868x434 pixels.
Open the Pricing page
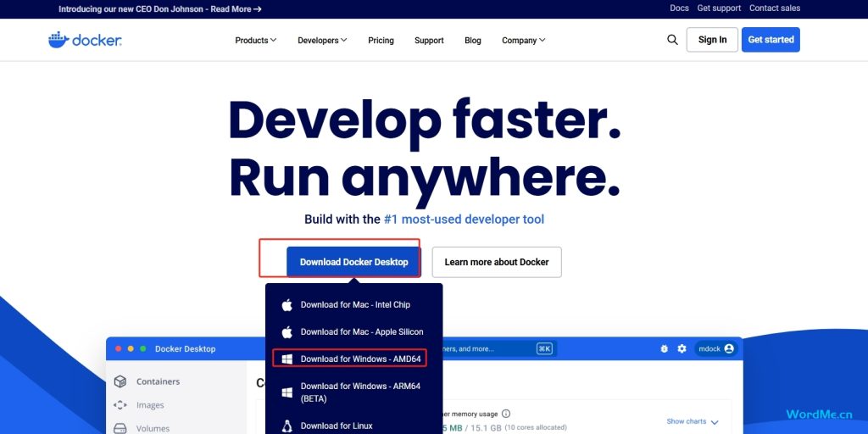pyautogui.click(x=381, y=41)
